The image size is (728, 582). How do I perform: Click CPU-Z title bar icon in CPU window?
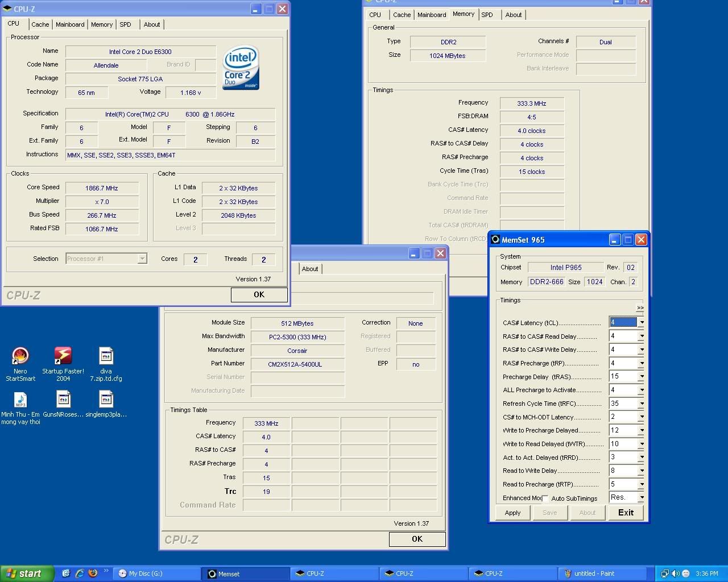point(7,9)
